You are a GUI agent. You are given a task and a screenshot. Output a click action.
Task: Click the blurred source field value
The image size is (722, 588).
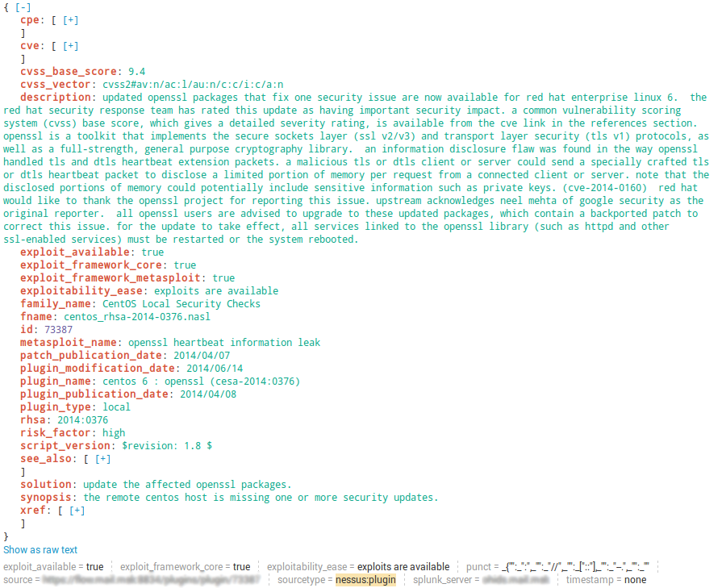(152, 580)
